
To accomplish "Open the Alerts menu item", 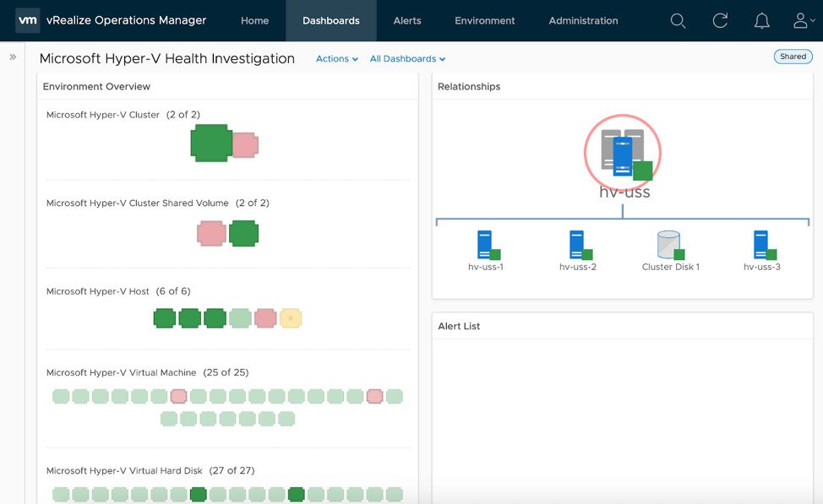I will click(x=406, y=20).
